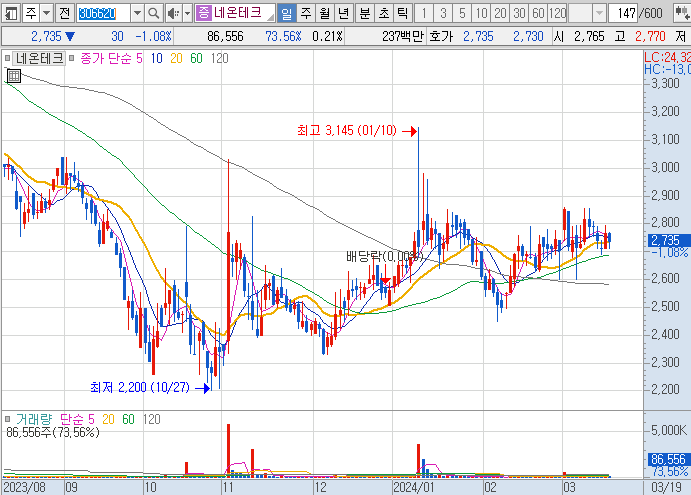Click the 2024/01 date axis label
This screenshot has width=691, height=495.
[414, 487]
